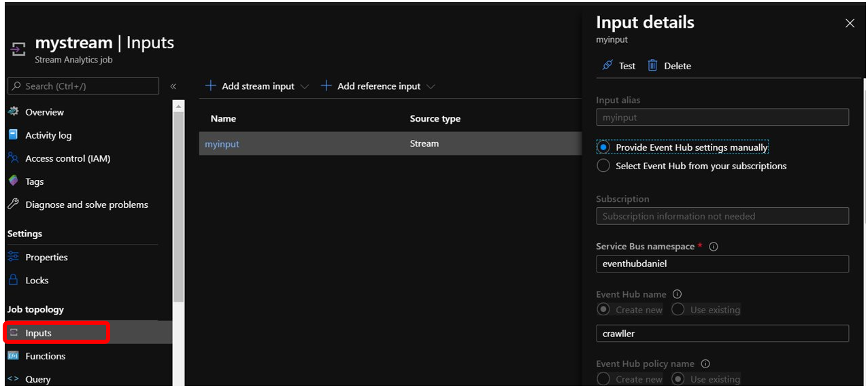This screenshot has height=390, width=868.
Task: Expand the Add stream input dropdown arrow
Action: coord(304,87)
